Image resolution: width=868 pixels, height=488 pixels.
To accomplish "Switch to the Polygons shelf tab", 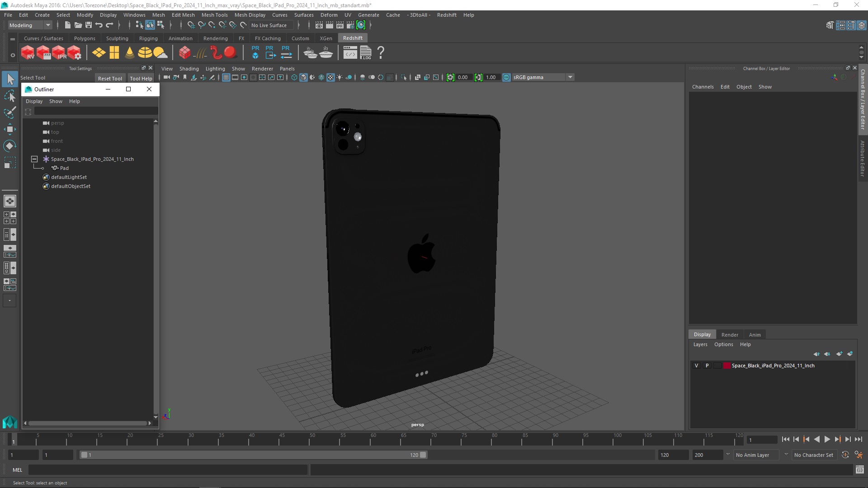I will click(85, 38).
